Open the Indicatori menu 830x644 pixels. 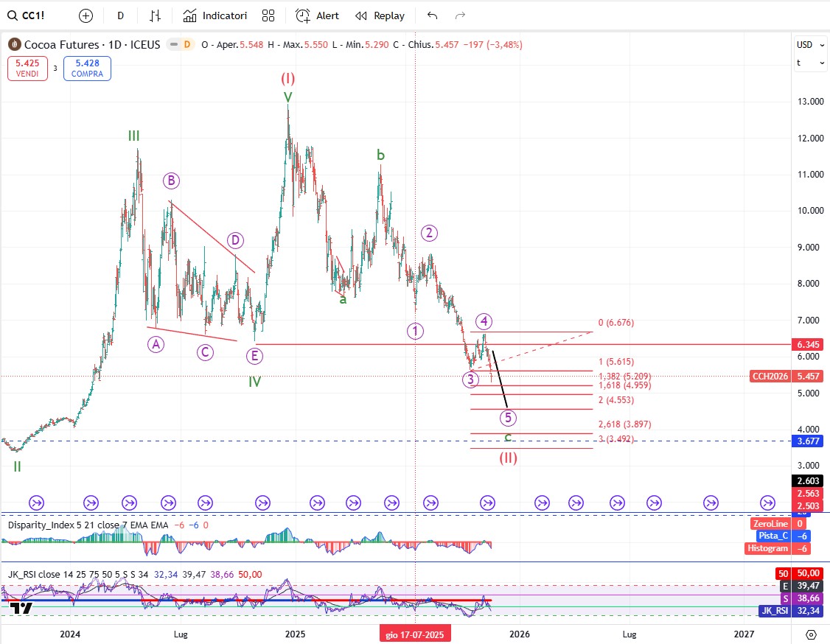click(x=215, y=15)
